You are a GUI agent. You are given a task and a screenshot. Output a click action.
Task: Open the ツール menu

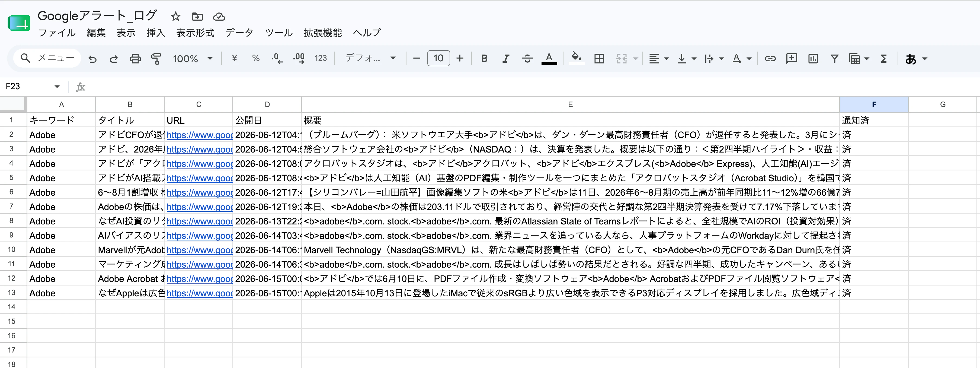279,33
